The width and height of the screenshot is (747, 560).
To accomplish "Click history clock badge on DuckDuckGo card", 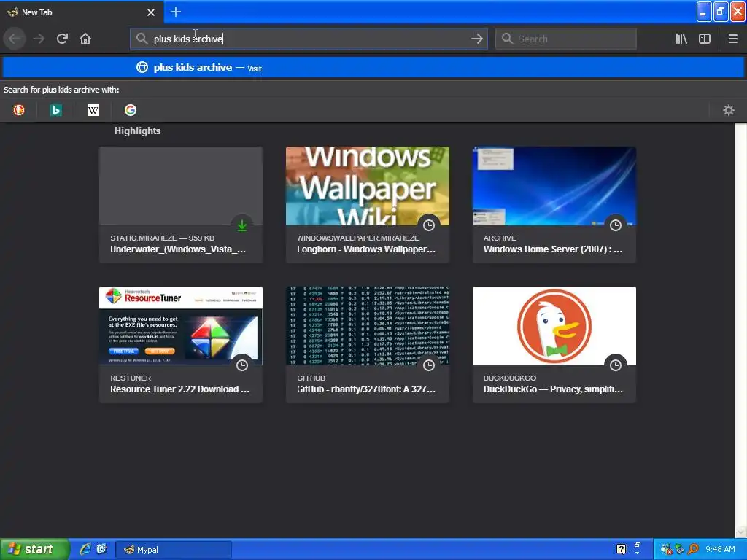I will [x=616, y=365].
